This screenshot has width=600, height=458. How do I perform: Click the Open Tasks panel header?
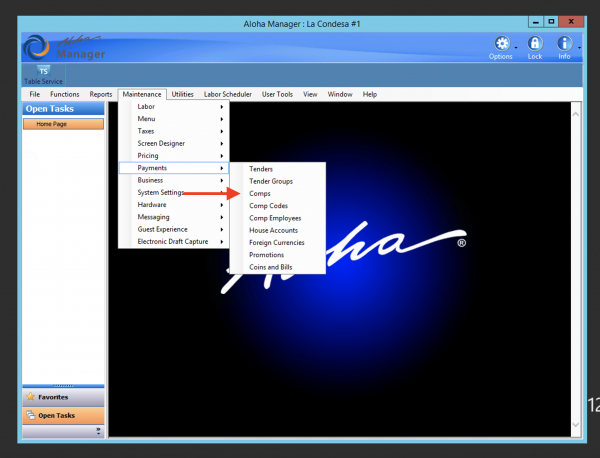point(63,109)
